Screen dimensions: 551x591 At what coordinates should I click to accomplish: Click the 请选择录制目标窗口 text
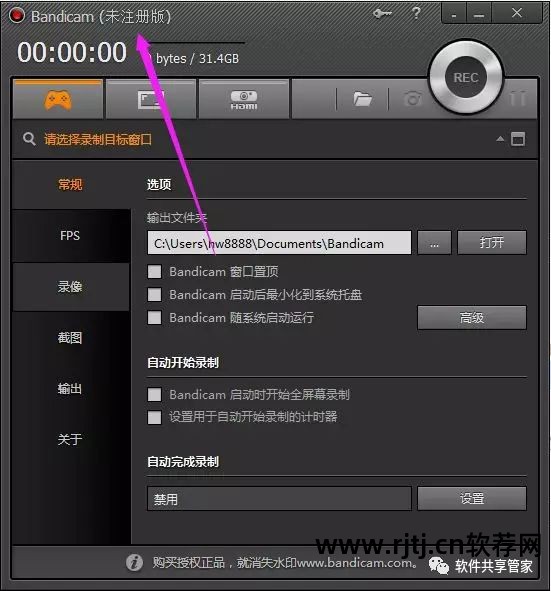click(x=98, y=139)
